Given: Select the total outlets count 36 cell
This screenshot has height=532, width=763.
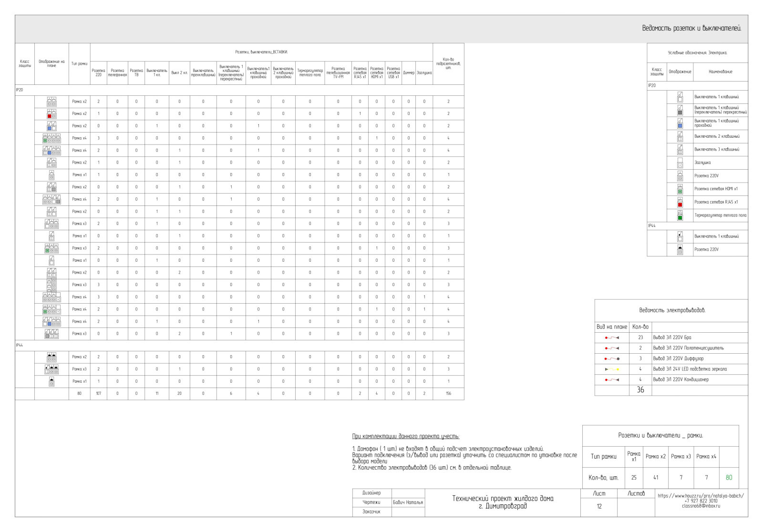Looking at the screenshot, I should [x=640, y=390].
